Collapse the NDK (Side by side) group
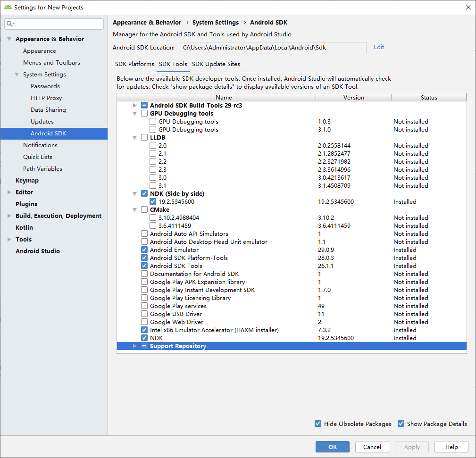 point(135,194)
